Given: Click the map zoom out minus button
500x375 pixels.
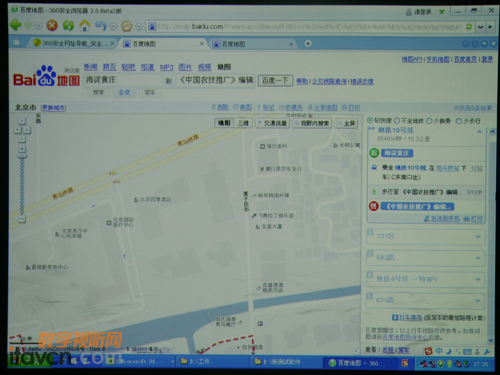Looking at the screenshot, I should click(x=22, y=219).
